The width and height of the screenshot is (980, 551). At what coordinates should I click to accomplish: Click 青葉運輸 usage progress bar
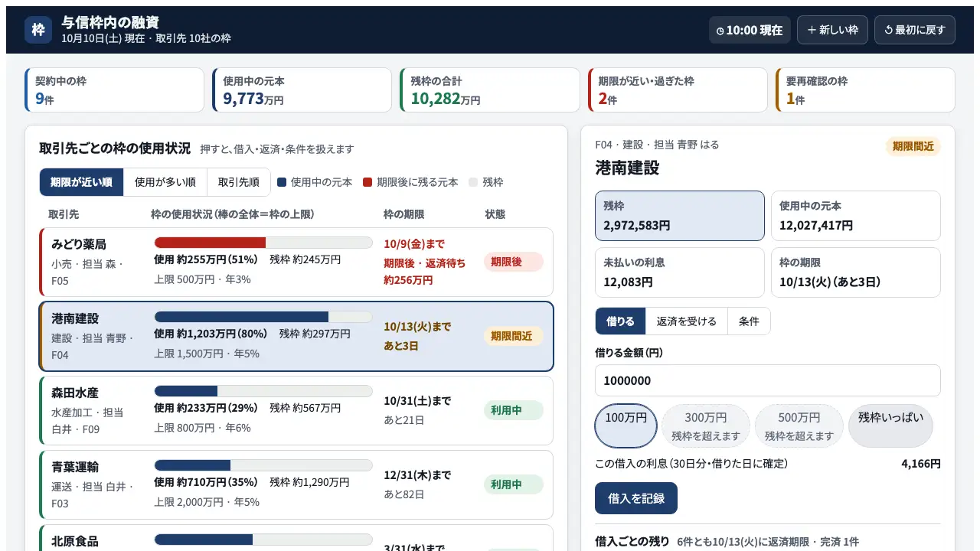263,465
